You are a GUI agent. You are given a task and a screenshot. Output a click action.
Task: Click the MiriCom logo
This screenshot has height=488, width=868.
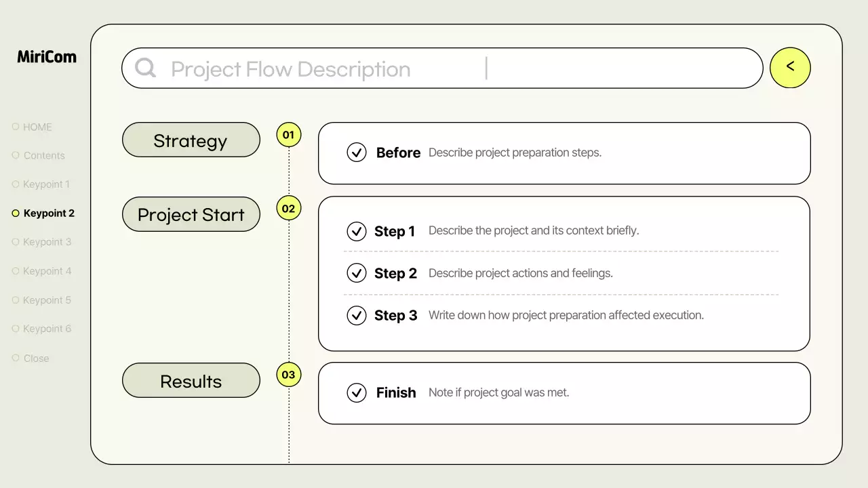click(47, 57)
